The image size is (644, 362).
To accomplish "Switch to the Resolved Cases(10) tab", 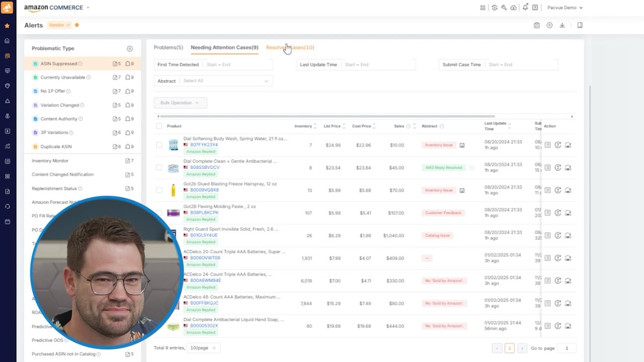I will [x=290, y=47].
